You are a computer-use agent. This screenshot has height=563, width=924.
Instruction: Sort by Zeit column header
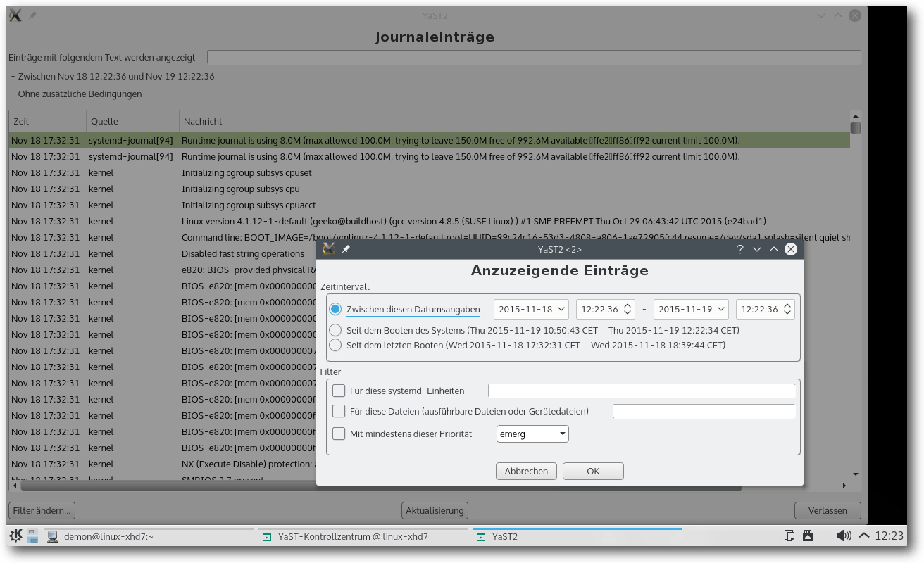pos(47,121)
